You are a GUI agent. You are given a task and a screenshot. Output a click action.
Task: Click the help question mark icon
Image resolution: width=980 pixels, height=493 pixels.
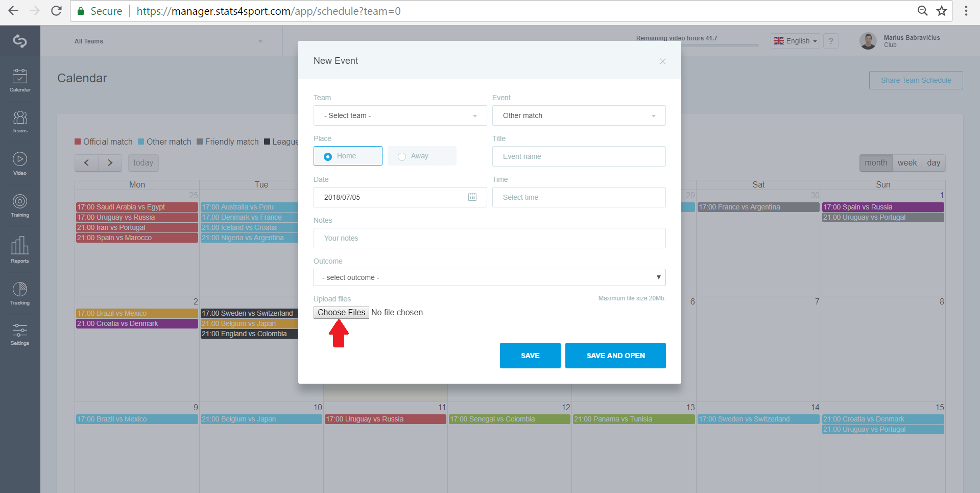pyautogui.click(x=831, y=41)
